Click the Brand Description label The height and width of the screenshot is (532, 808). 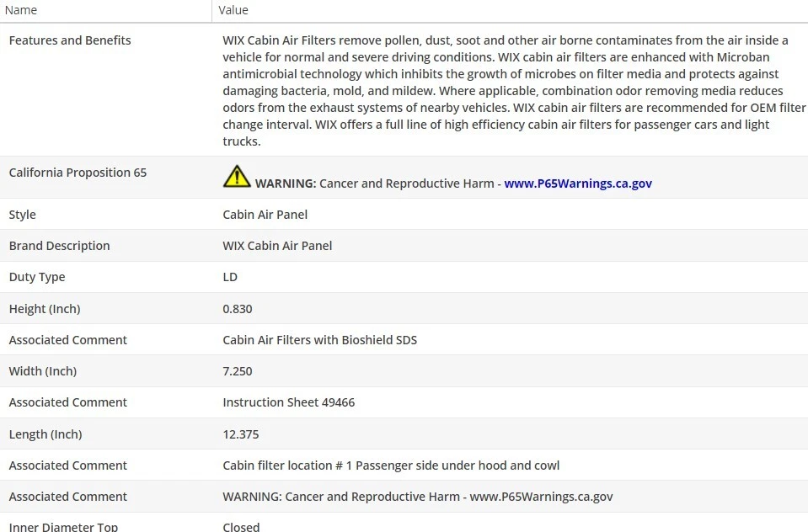click(59, 246)
